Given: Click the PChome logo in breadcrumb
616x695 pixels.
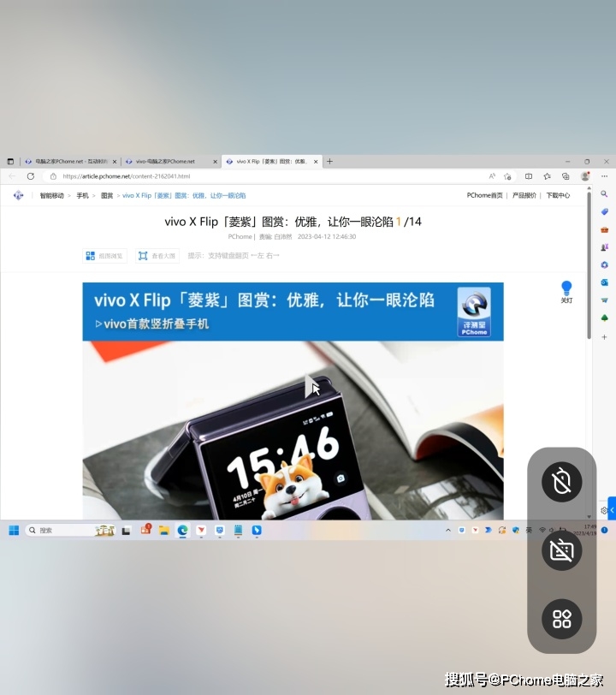Looking at the screenshot, I should coord(18,195).
